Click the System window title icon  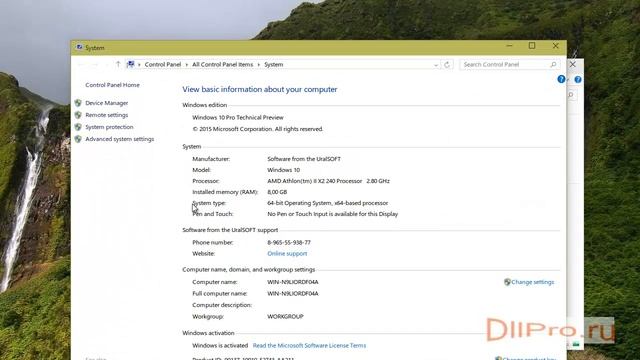click(79, 47)
